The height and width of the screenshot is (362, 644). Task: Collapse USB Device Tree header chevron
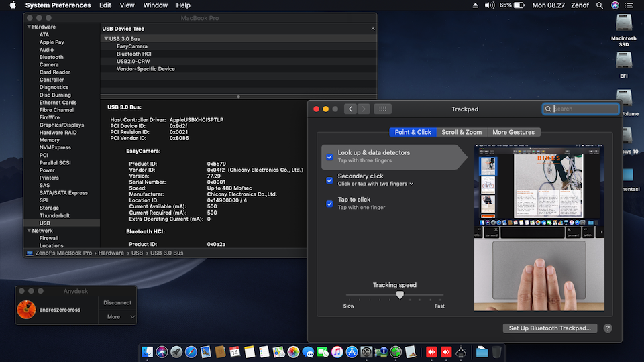pyautogui.click(x=373, y=29)
